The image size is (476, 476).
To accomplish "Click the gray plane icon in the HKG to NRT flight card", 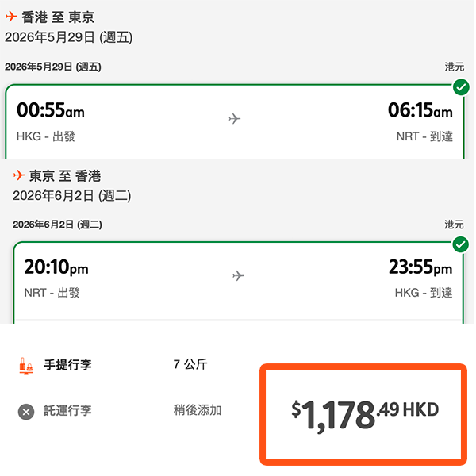I will point(234,118).
